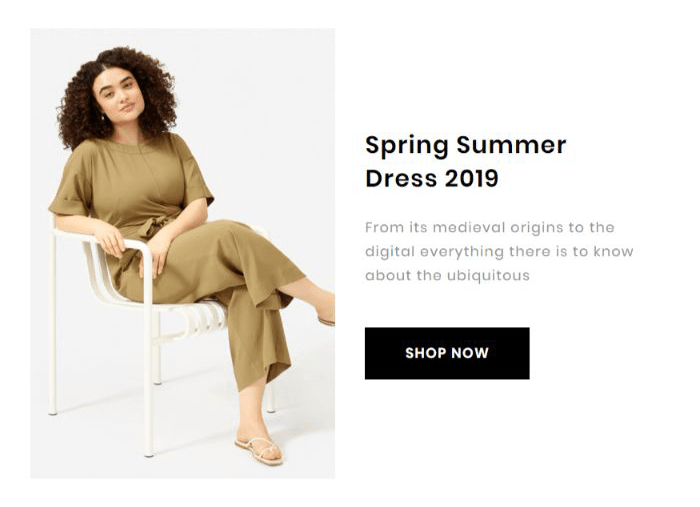Viewport: 700px width, 507px height.
Task: Select the medieval origins description paragraph
Action: [499, 251]
